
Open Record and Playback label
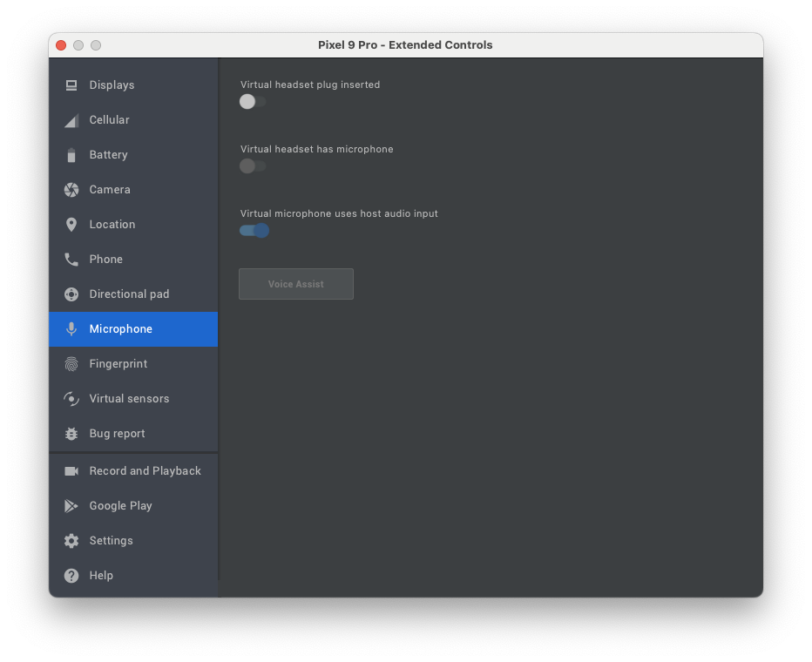(145, 471)
